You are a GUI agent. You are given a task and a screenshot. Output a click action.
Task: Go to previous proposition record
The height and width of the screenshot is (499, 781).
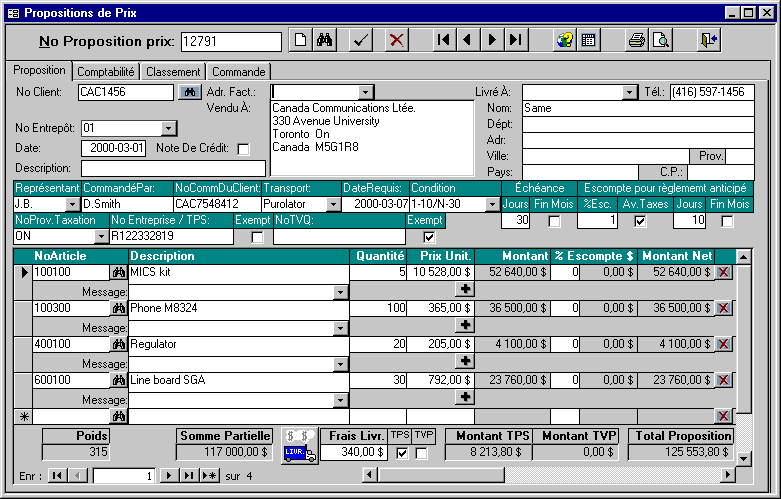click(x=467, y=40)
